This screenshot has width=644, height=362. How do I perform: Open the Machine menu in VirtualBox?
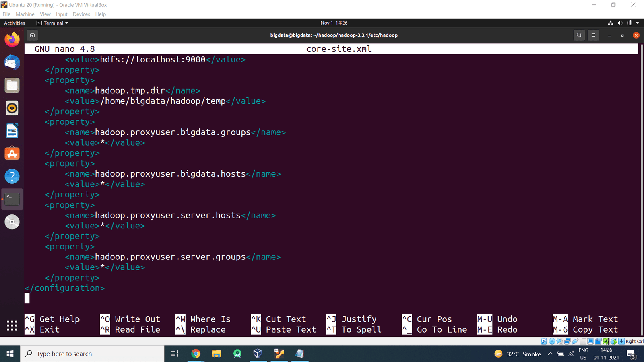25,14
